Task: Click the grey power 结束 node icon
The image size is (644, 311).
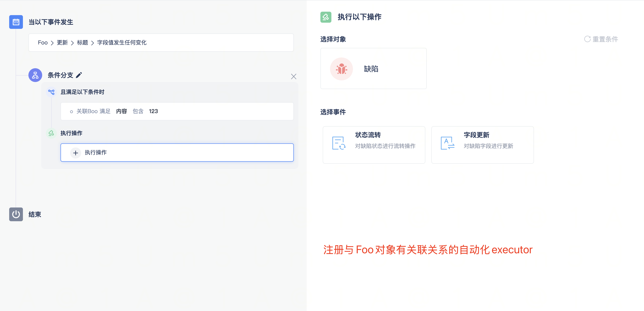Action: (x=16, y=214)
